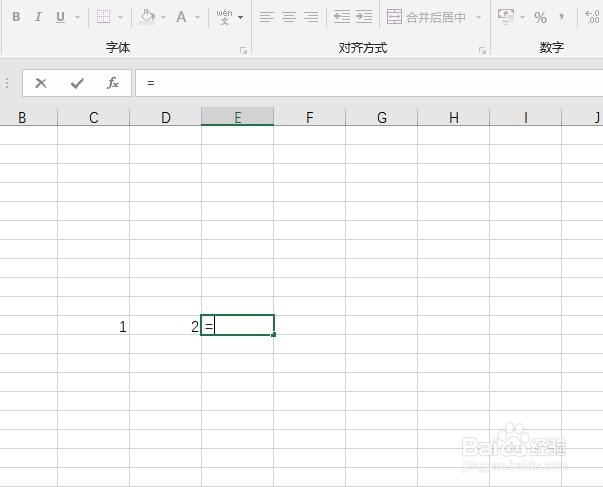
Task: Click the phonetic guide wén icon
Action: click(225, 17)
